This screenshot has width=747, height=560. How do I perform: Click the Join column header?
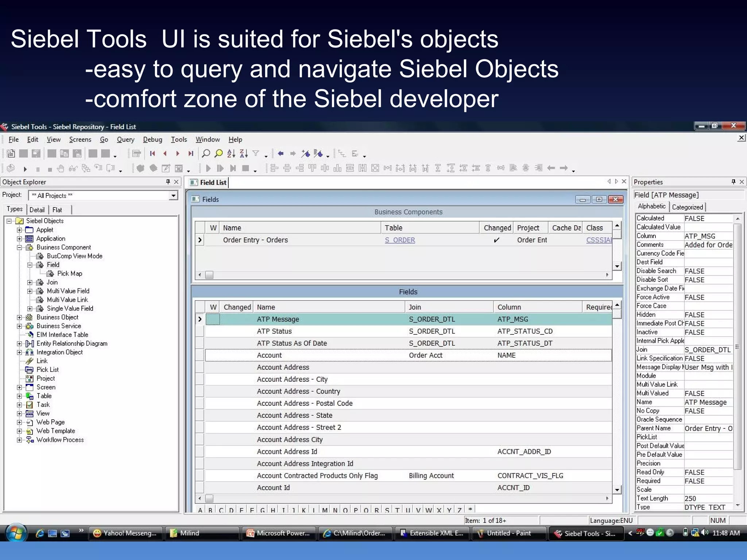449,307
